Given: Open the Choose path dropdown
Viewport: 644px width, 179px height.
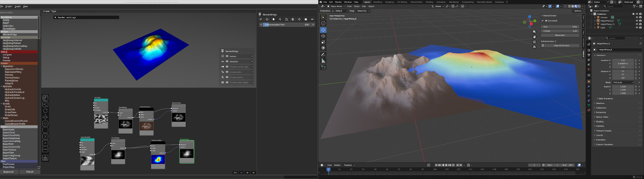Looking at the screenshot, I should (241, 72).
